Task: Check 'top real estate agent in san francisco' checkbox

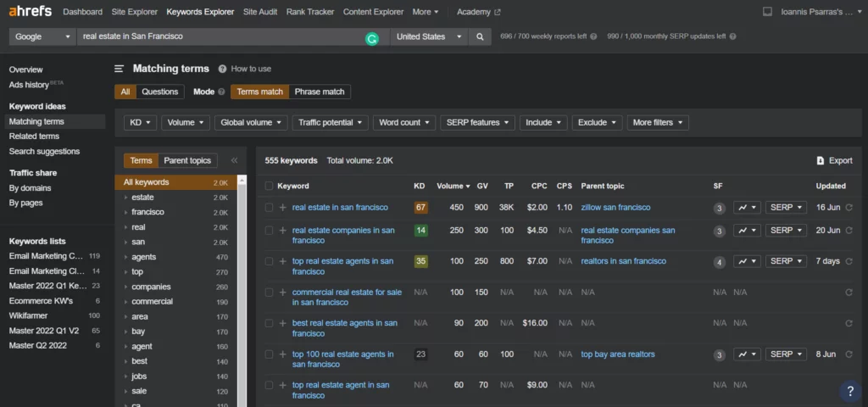Action: pyautogui.click(x=269, y=386)
